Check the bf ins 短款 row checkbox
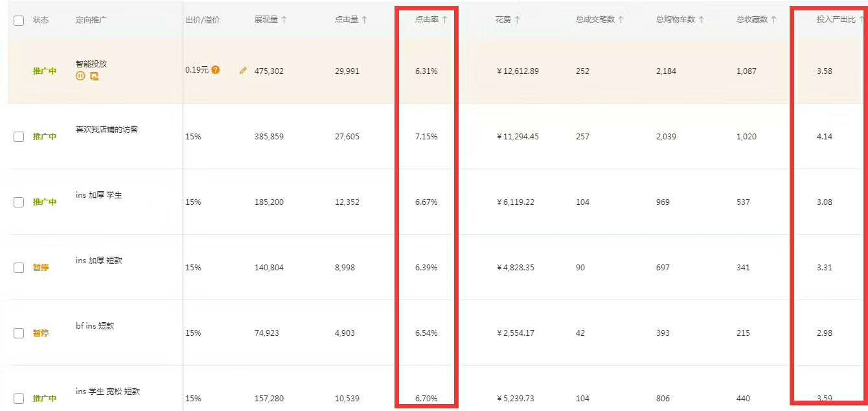The width and height of the screenshot is (868, 411). pyautogui.click(x=18, y=333)
